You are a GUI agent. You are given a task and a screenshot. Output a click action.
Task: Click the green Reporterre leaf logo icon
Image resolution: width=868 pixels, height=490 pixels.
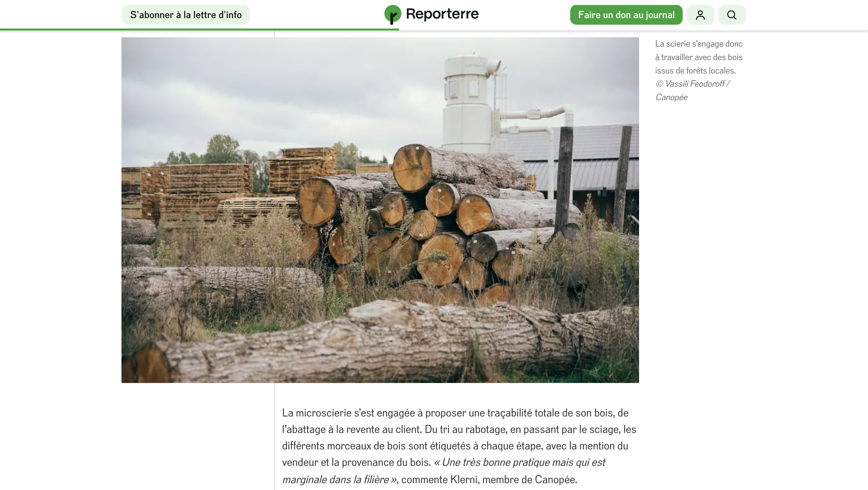pyautogui.click(x=393, y=15)
